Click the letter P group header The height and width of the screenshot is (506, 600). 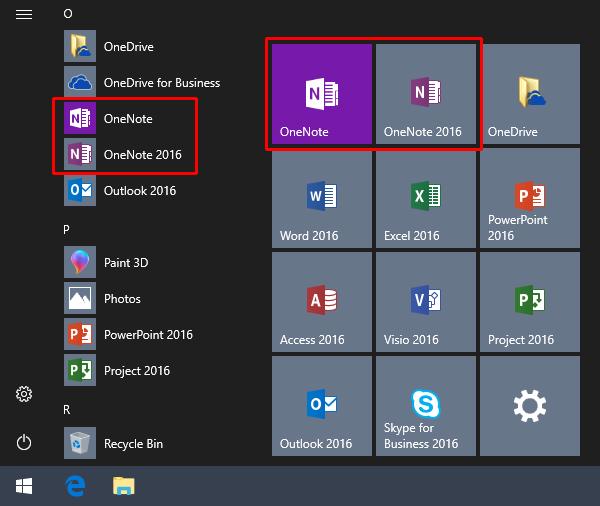tap(66, 229)
